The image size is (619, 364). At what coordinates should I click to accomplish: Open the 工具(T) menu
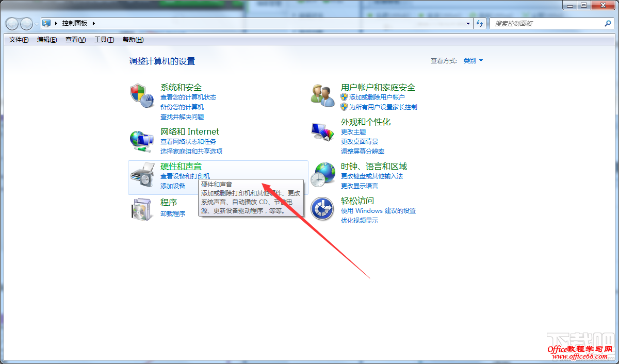tap(104, 40)
